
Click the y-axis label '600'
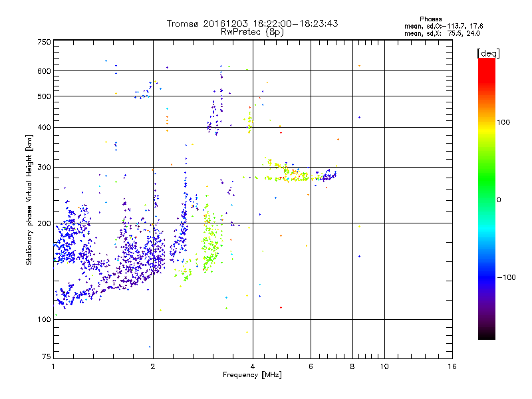click(x=44, y=71)
